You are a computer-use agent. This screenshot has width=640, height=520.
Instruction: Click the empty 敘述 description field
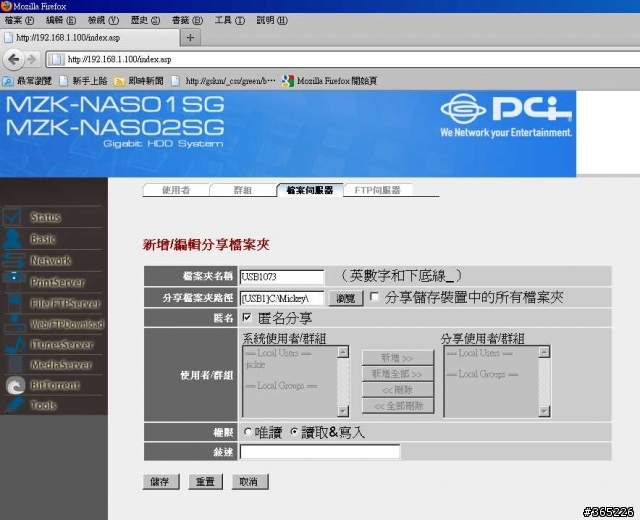[x=320, y=452]
